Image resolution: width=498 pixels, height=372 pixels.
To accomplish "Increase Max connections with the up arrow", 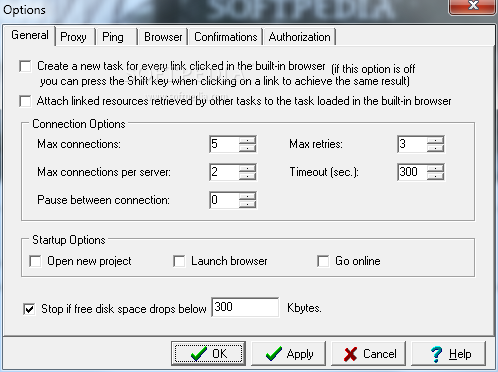I will click(247, 140).
